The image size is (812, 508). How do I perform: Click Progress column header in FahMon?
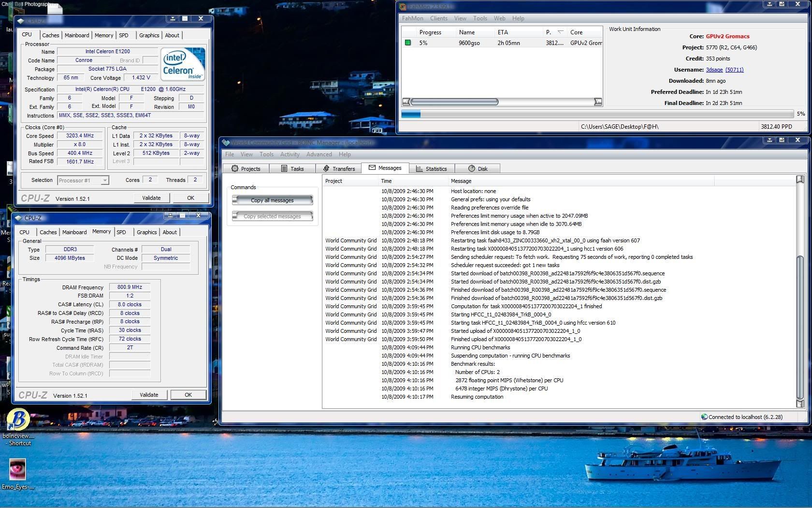click(430, 32)
